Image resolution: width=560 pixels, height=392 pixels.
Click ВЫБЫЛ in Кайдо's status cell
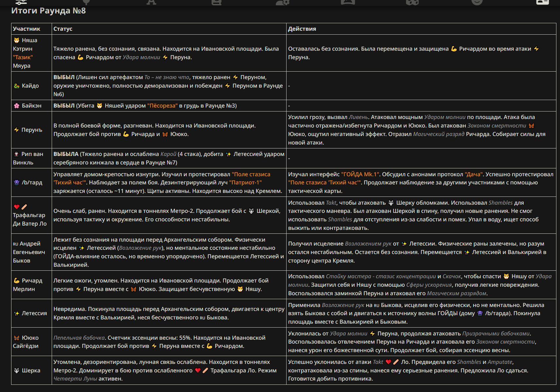[64, 77]
